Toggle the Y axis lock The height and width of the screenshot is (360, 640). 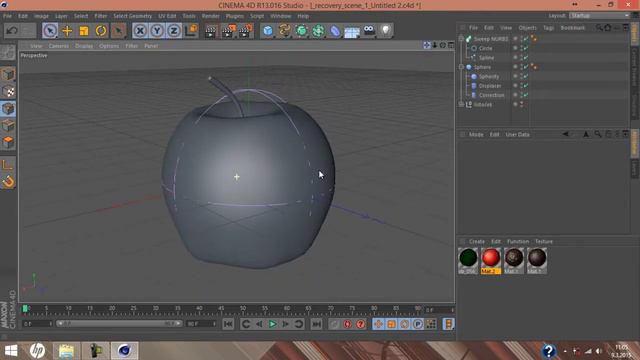pos(157,31)
